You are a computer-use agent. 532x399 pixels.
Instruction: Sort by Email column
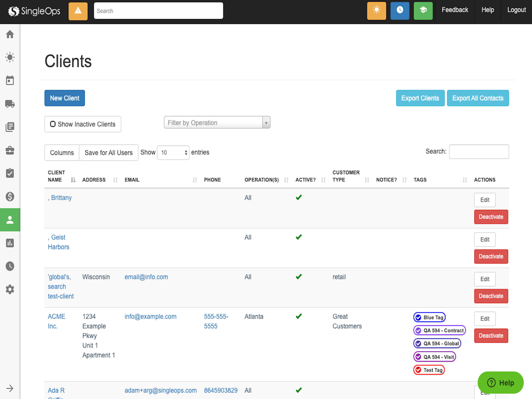click(161, 180)
